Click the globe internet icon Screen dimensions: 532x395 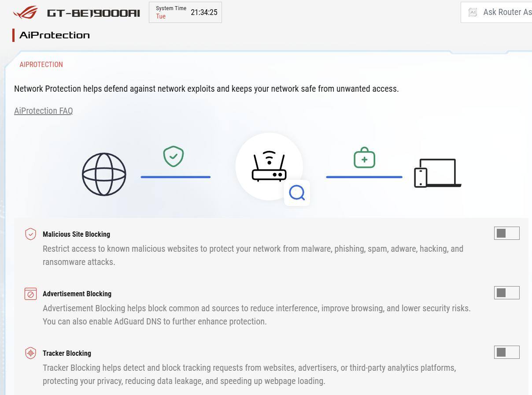tap(104, 174)
